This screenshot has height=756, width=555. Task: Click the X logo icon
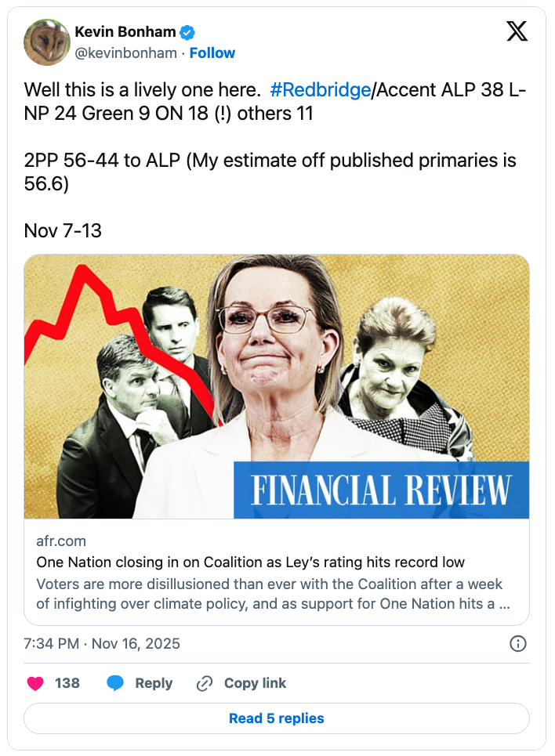click(517, 31)
